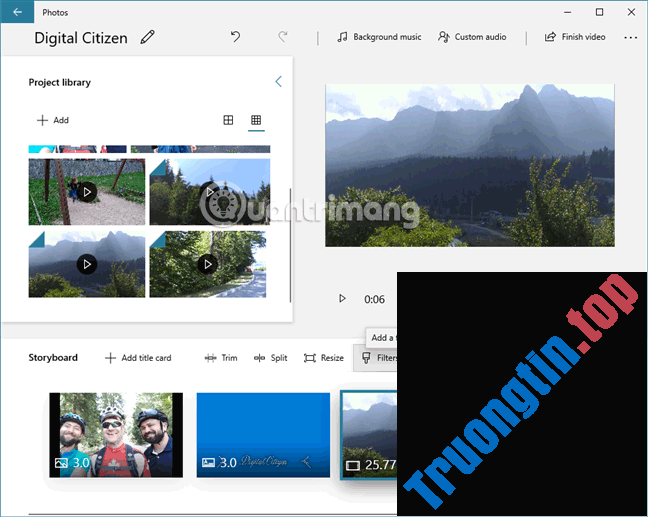
Task: Trim the selected clip
Action: point(221,358)
